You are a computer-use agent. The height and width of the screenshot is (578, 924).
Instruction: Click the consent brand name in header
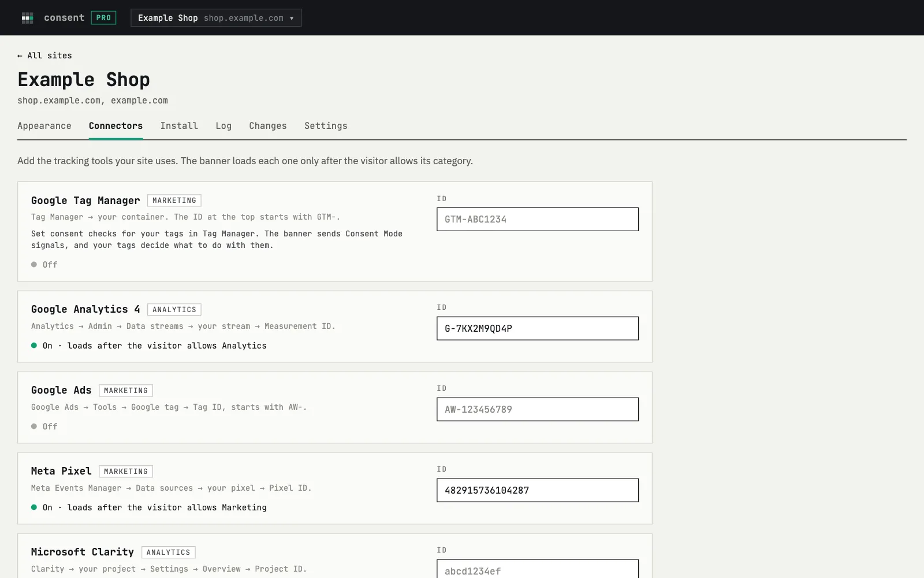tap(64, 18)
